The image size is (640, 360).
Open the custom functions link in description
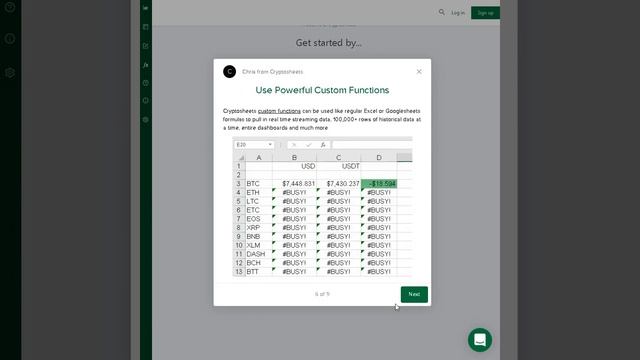pos(279,111)
